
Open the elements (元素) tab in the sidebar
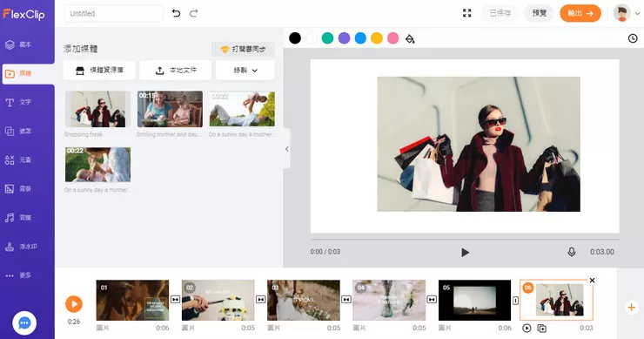tap(18, 160)
